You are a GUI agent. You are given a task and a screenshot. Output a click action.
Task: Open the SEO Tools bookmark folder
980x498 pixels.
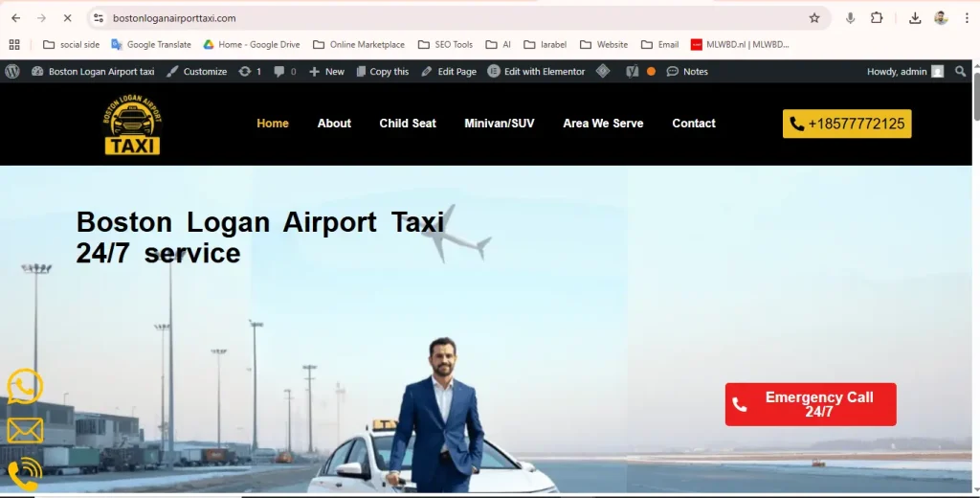(x=445, y=44)
